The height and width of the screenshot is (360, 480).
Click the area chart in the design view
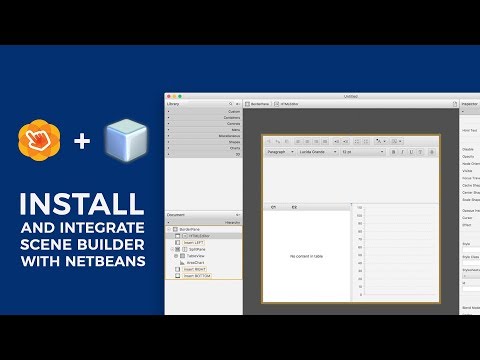click(x=396, y=253)
